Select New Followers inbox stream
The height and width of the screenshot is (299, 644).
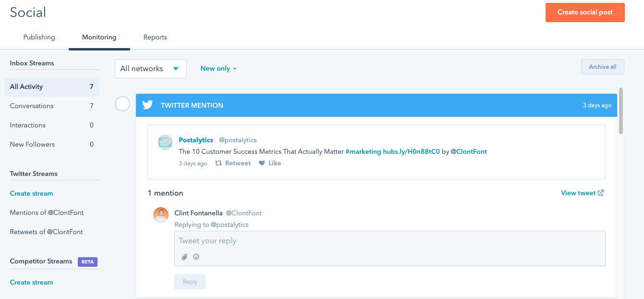click(52, 145)
